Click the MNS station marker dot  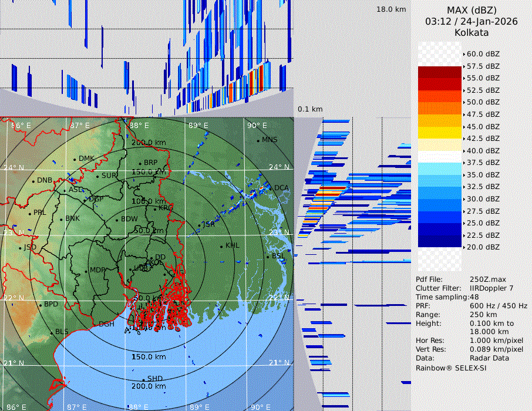258,140
